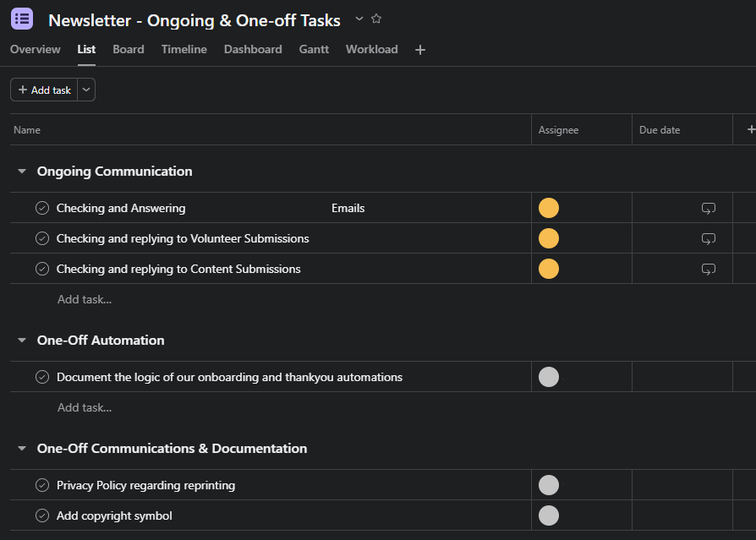This screenshot has height=540, width=756.
Task: Open Checking and replying to Content Submissions
Action: tap(178, 269)
